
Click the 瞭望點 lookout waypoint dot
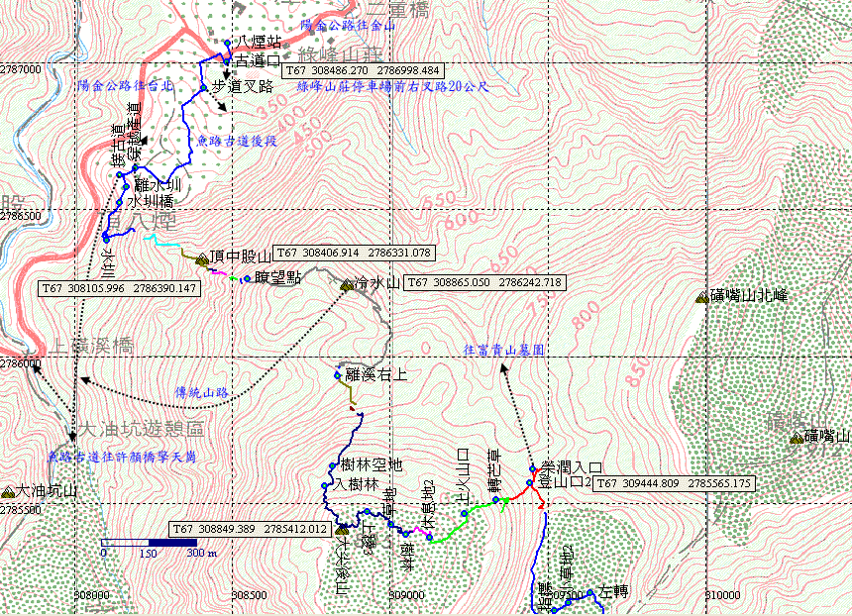(246, 279)
